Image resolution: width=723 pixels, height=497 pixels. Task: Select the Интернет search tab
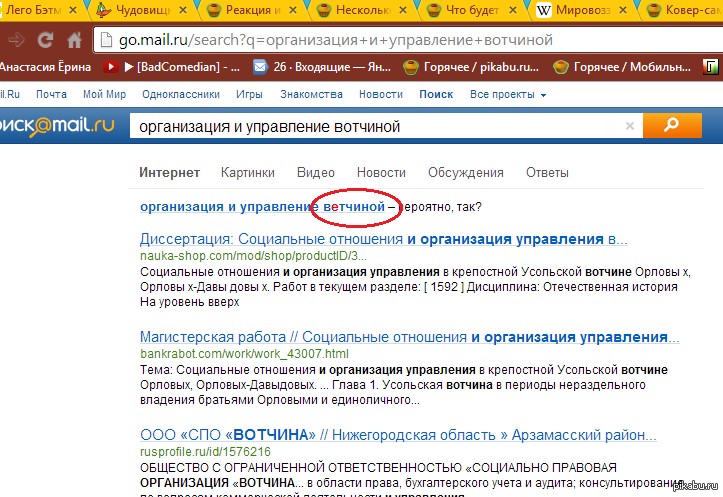(x=169, y=173)
